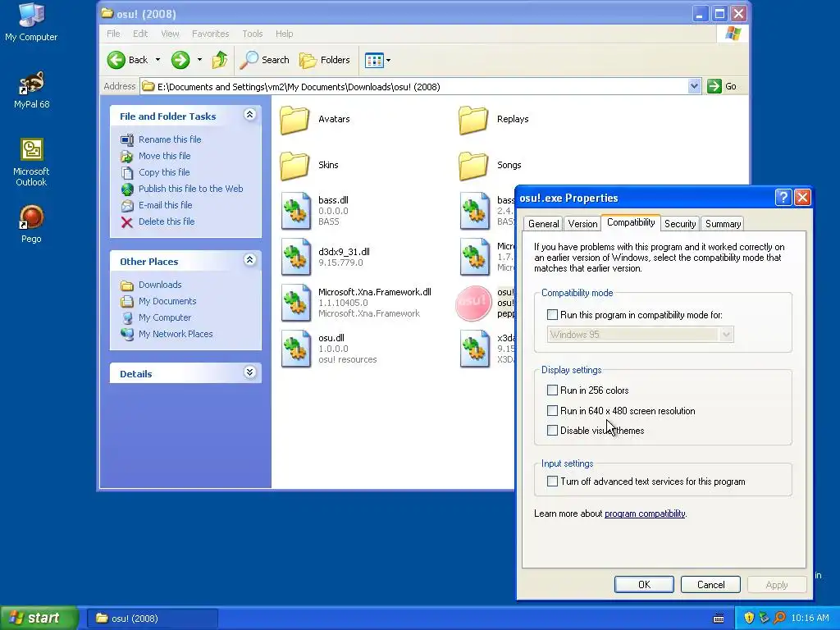Image resolution: width=840 pixels, height=630 pixels.
Task: Switch to the Version tab
Action: click(x=582, y=224)
